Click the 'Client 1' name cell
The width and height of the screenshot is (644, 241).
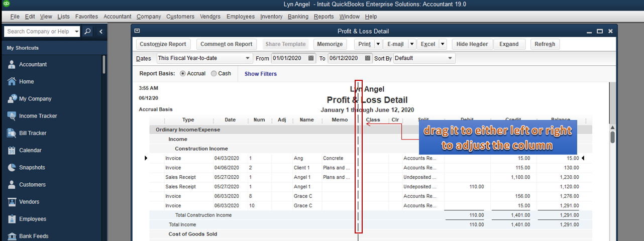pyautogui.click(x=302, y=168)
